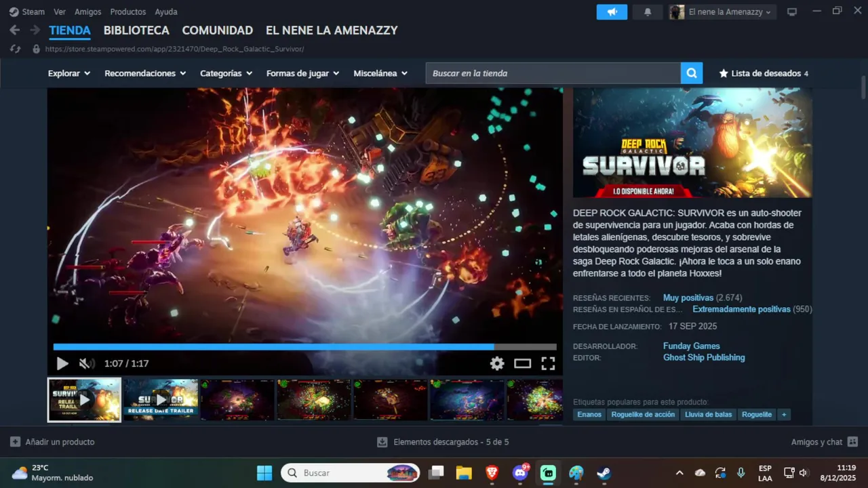This screenshot has width=868, height=488.
Task: Select the Release Date Trailer thumbnail
Action: tap(161, 400)
